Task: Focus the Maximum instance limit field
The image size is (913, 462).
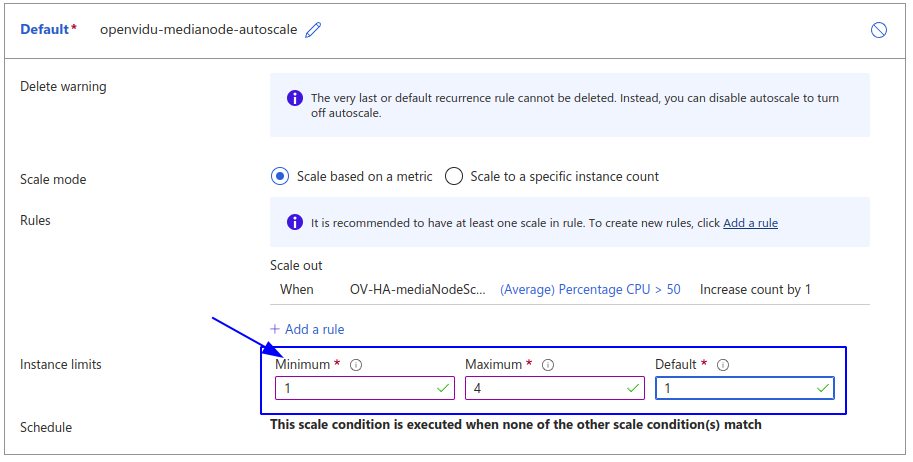Action: point(545,388)
